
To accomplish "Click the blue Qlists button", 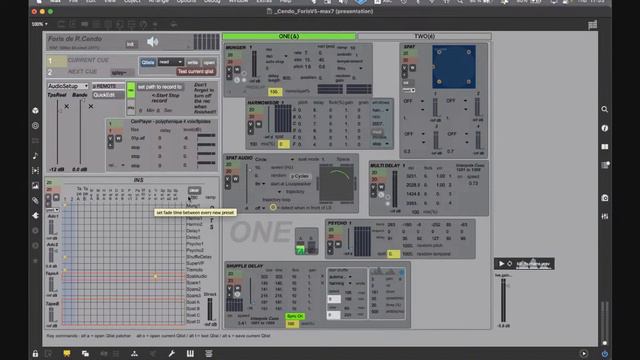I will pyautogui.click(x=148, y=62).
